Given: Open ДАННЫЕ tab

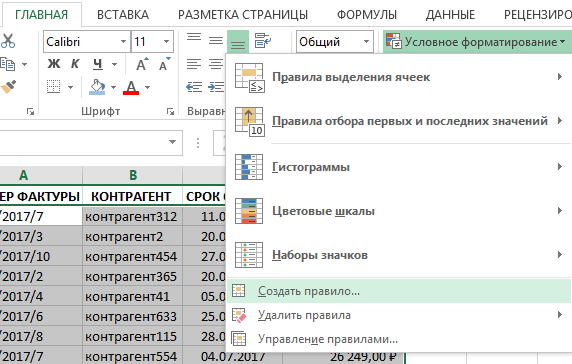Looking at the screenshot, I should [x=450, y=15].
